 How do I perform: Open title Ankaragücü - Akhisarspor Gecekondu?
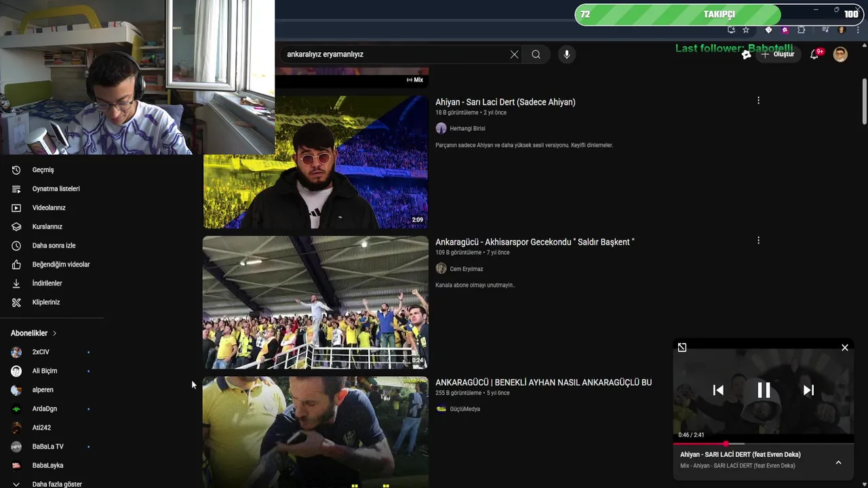pyautogui.click(x=534, y=242)
